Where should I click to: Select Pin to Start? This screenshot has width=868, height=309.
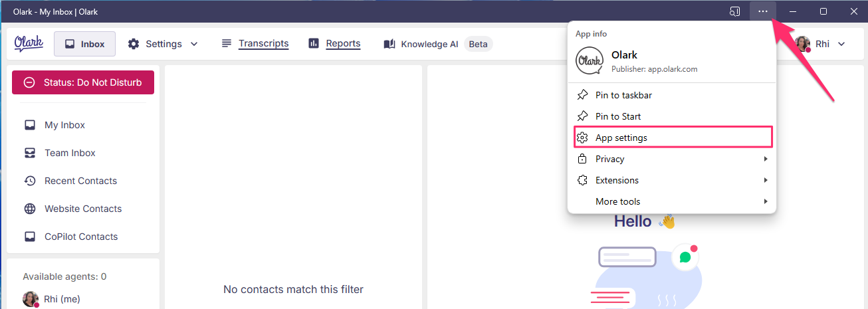tap(672, 116)
